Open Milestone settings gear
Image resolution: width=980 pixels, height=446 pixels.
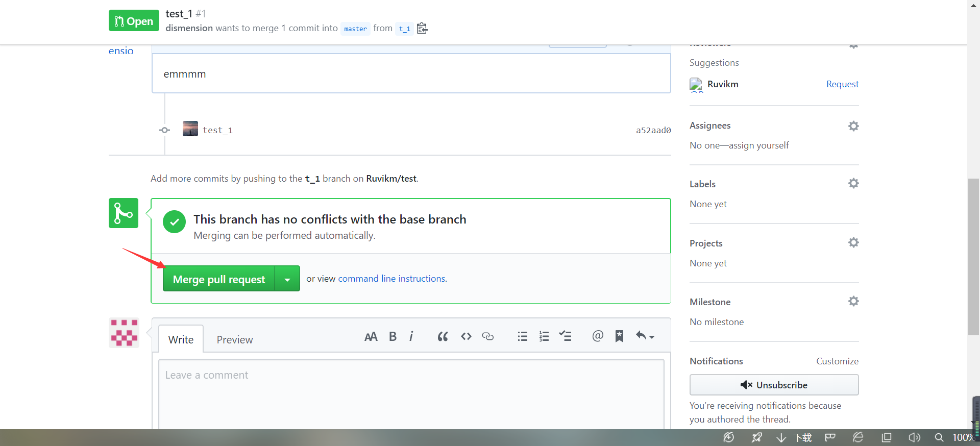point(853,301)
